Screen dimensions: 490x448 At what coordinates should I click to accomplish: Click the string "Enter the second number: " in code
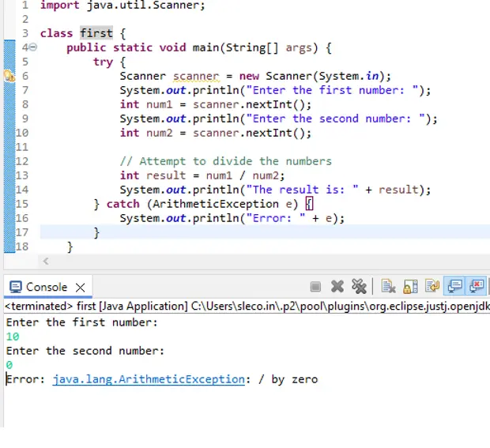(336, 119)
